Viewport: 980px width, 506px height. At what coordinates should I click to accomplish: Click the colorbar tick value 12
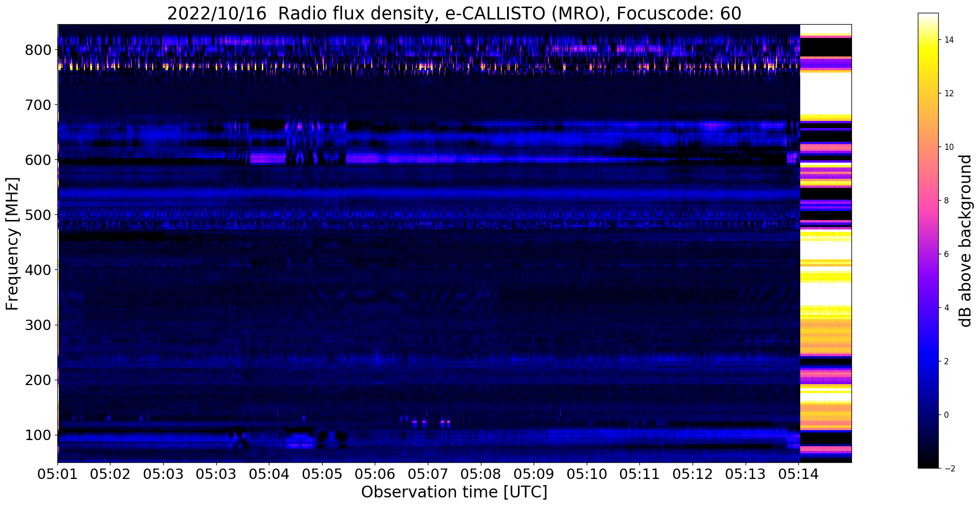coord(949,93)
